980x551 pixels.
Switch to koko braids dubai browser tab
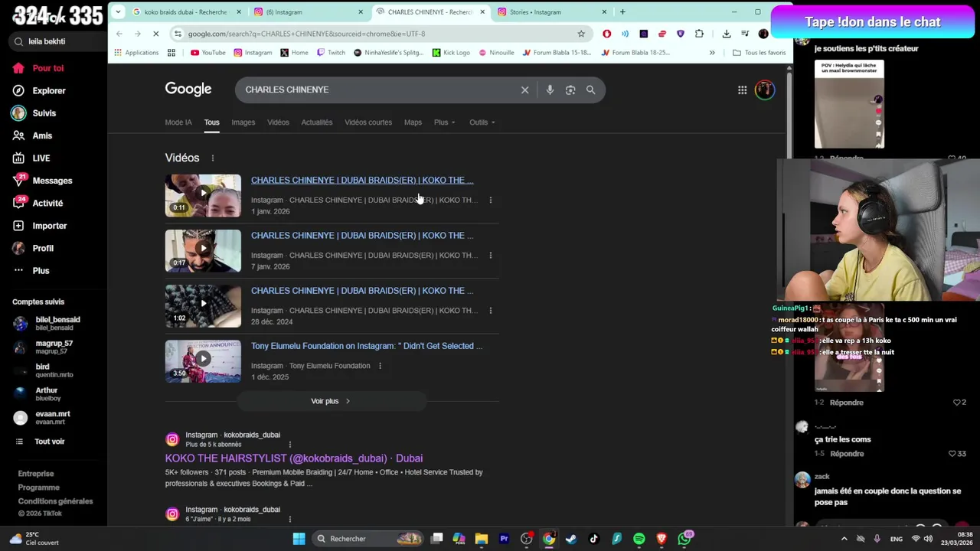pos(187,12)
